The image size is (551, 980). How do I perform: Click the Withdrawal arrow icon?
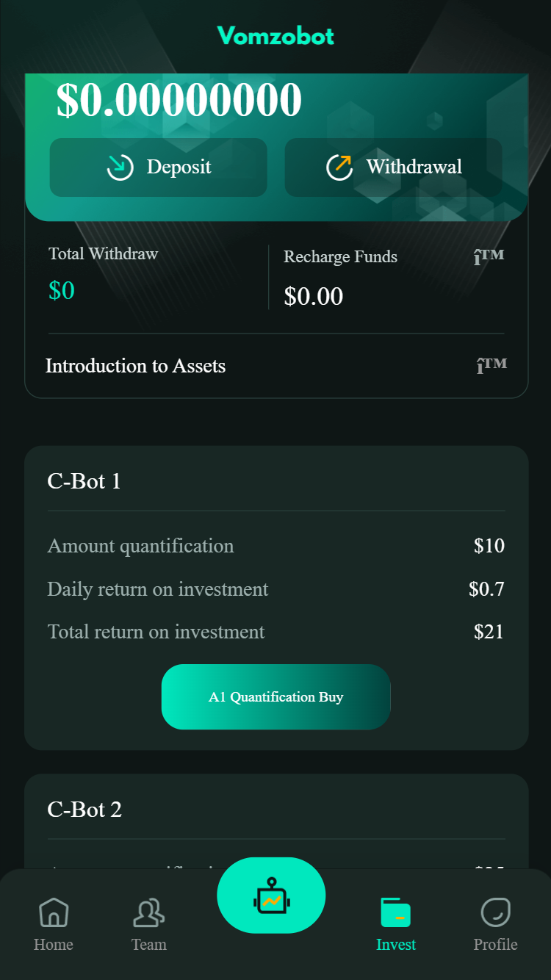pos(339,167)
